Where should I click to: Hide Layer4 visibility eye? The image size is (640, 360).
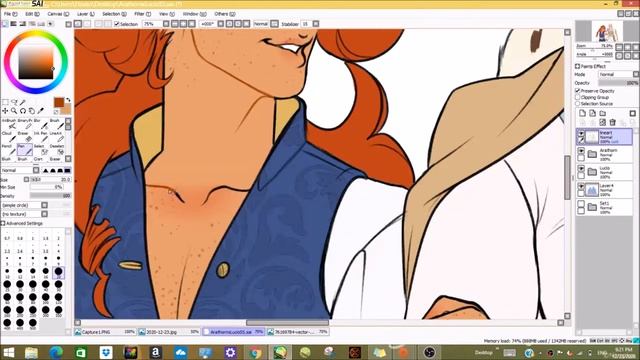(x=581, y=186)
